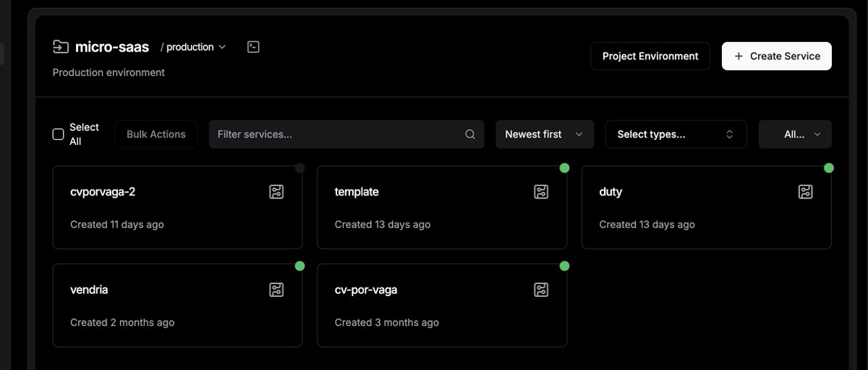This screenshot has height=370, width=868.
Task: Open the All... filter dropdown
Action: click(795, 134)
